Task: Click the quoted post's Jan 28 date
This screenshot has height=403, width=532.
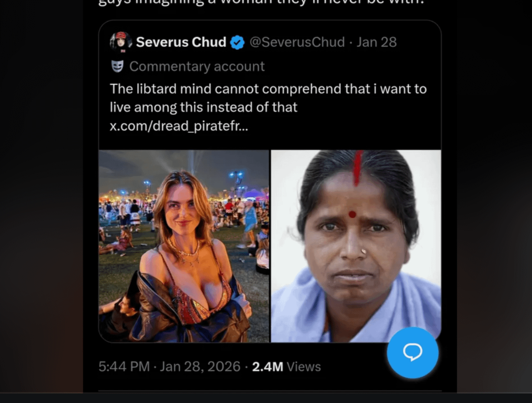Action: pos(377,42)
